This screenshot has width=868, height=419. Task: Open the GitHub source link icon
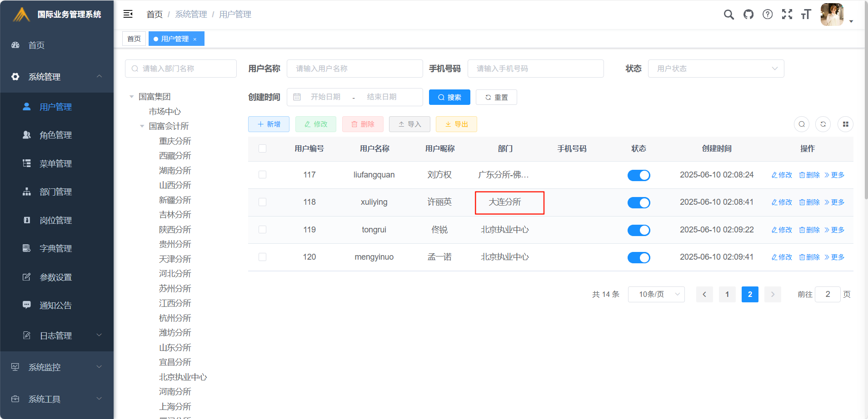click(748, 15)
